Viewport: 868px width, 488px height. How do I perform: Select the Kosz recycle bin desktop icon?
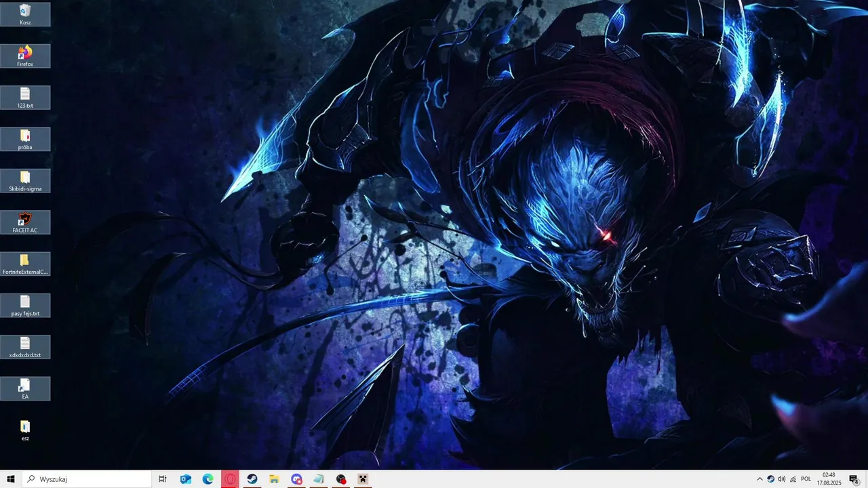pyautogui.click(x=25, y=14)
